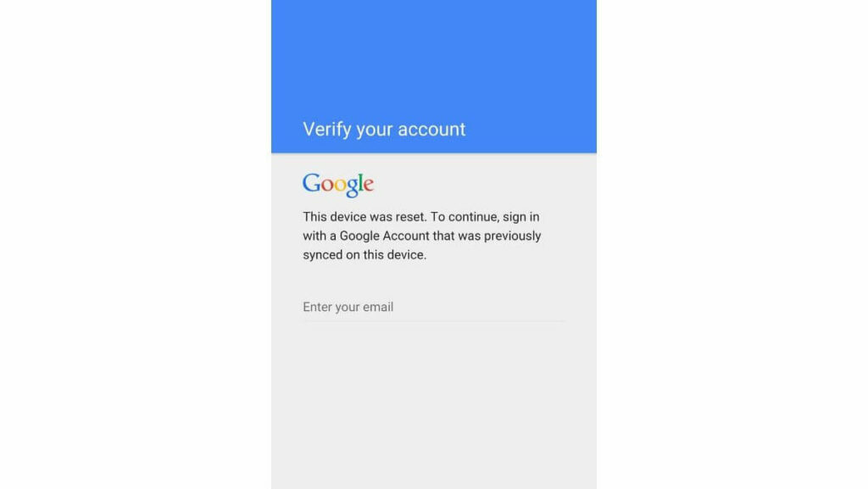Select the Verify your account heading
This screenshot has width=868, height=489.
coord(384,130)
